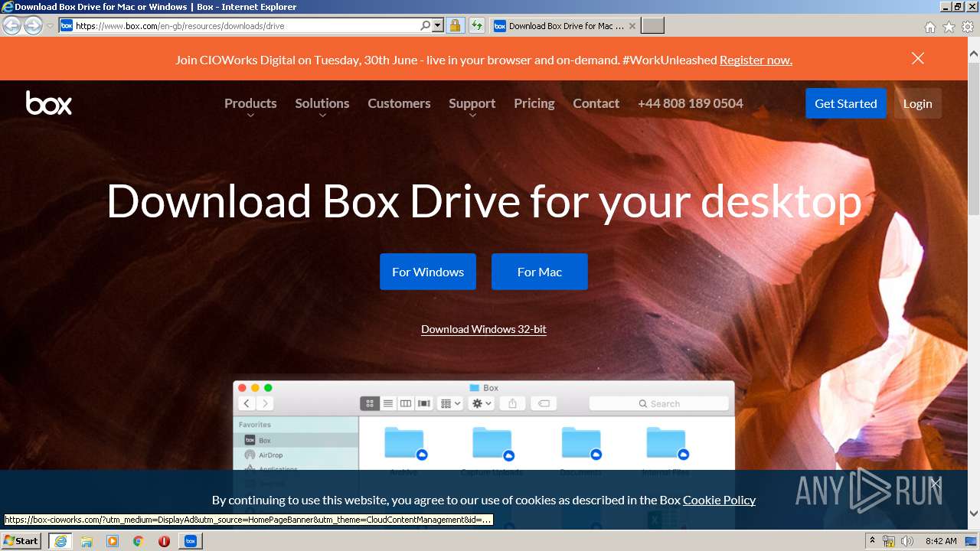980x551 pixels.
Task: Open the Box app taskbar icon
Action: [191, 541]
